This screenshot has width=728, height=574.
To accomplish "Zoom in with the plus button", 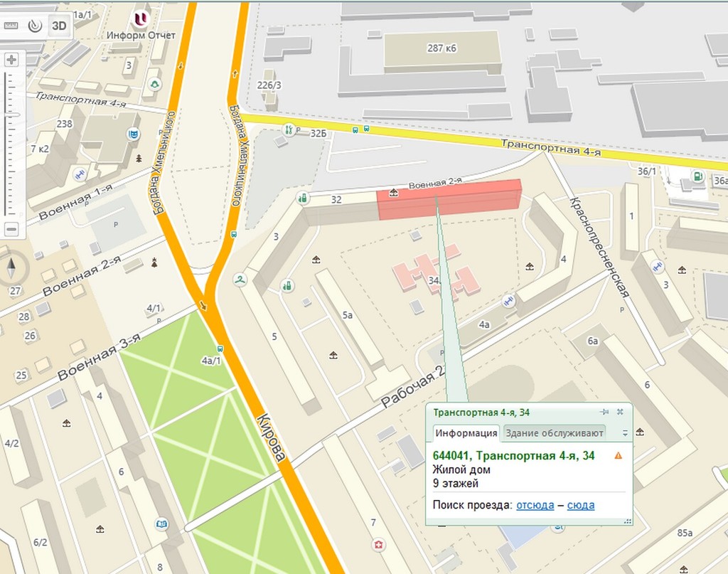I will [11, 60].
